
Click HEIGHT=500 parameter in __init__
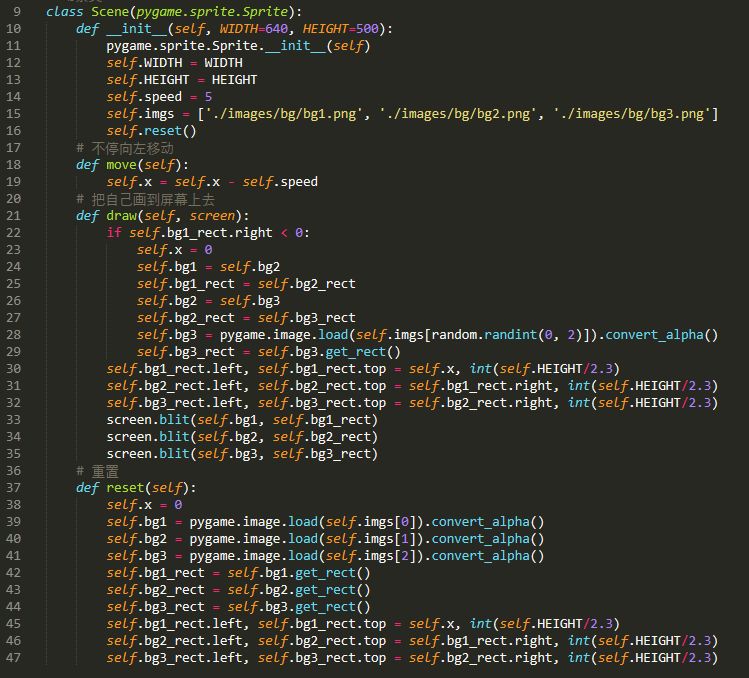pos(341,29)
